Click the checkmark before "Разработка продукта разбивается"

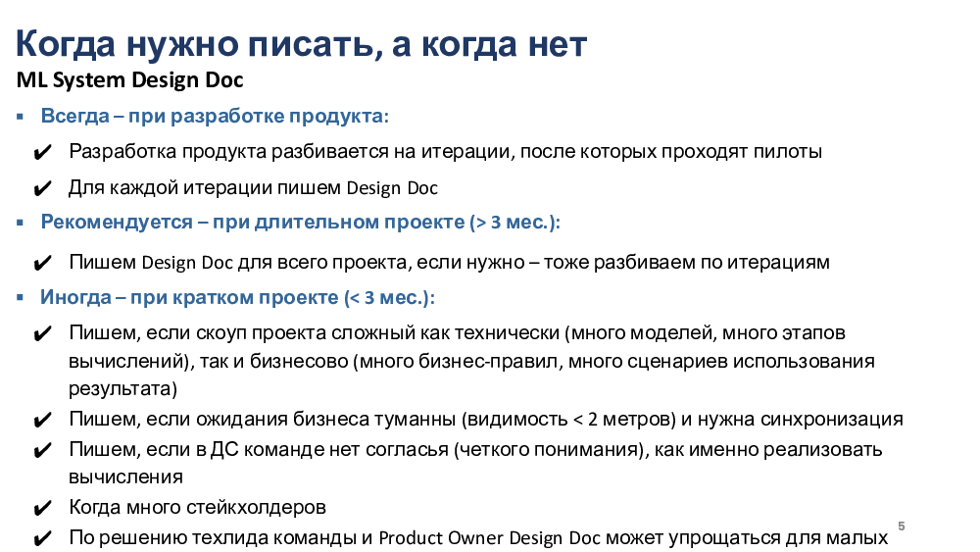[43, 153]
